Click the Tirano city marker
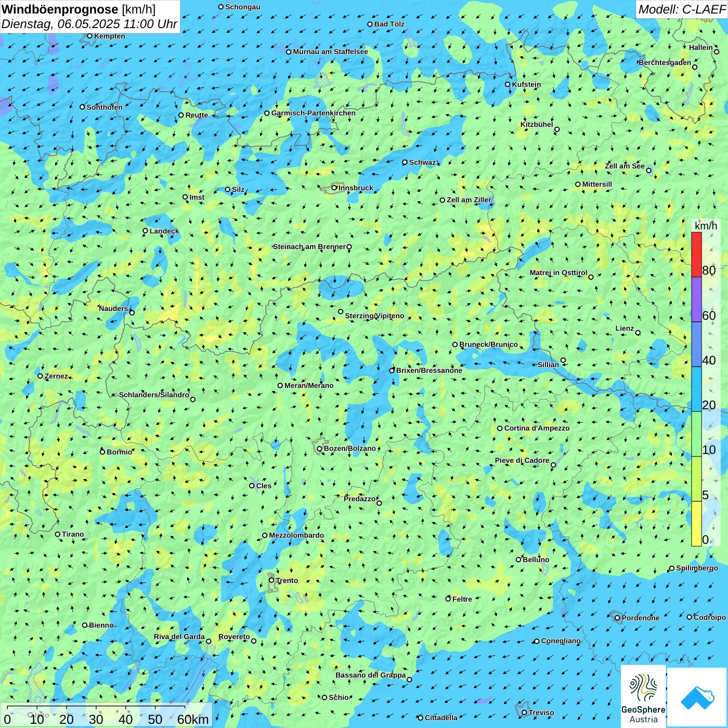 pos(58,534)
